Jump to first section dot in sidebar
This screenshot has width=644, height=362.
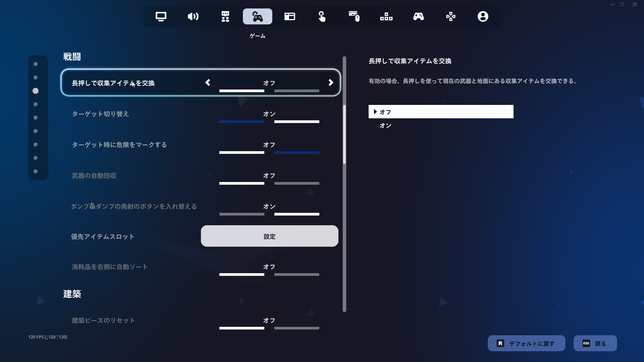click(36, 64)
